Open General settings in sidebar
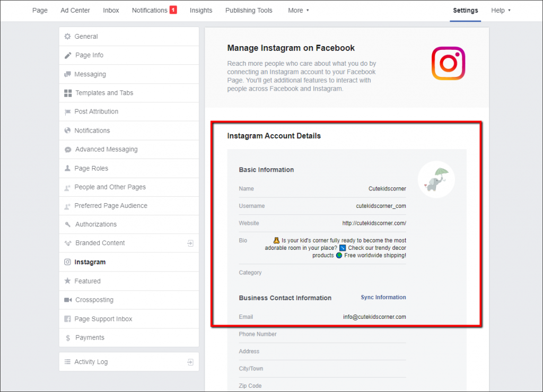The height and width of the screenshot is (392, 543). tap(129, 37)
